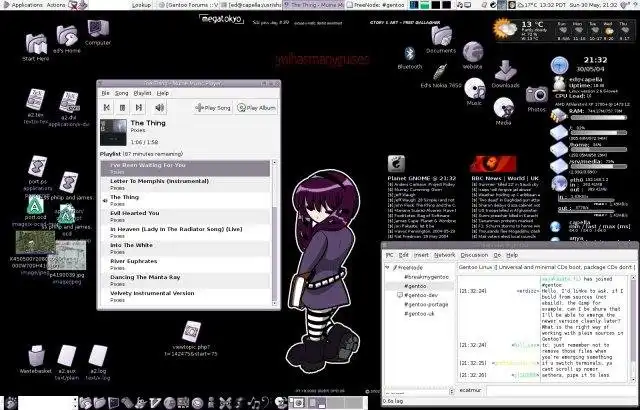The image size is (640, 410).
Task: Open the Network menu in chat window
Action: [444, 255]
